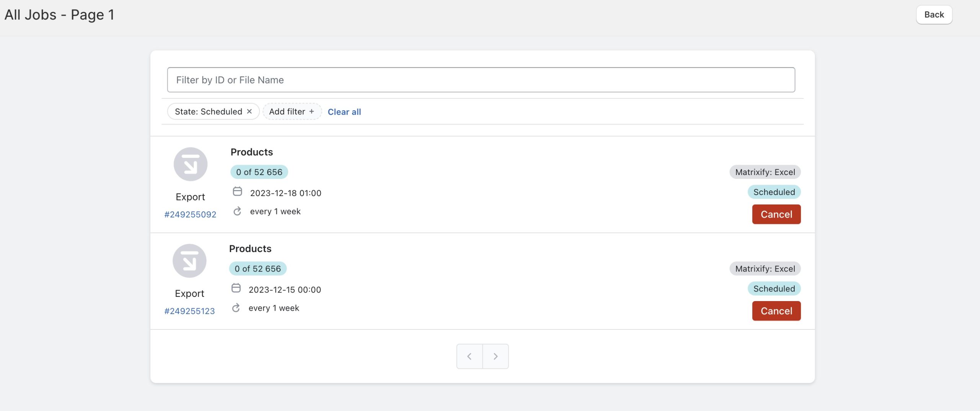
Task: Open the Add filter dropdown
Action: [292, 111]
